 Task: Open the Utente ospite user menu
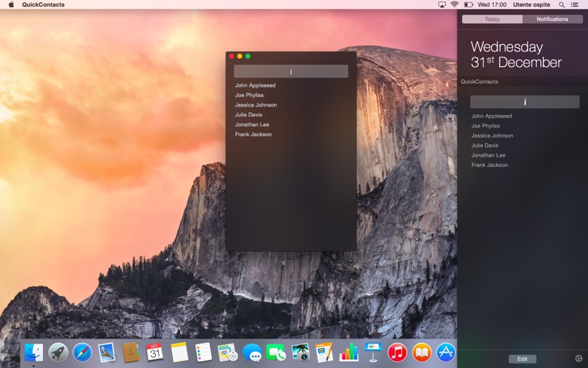tap(531, 4)
